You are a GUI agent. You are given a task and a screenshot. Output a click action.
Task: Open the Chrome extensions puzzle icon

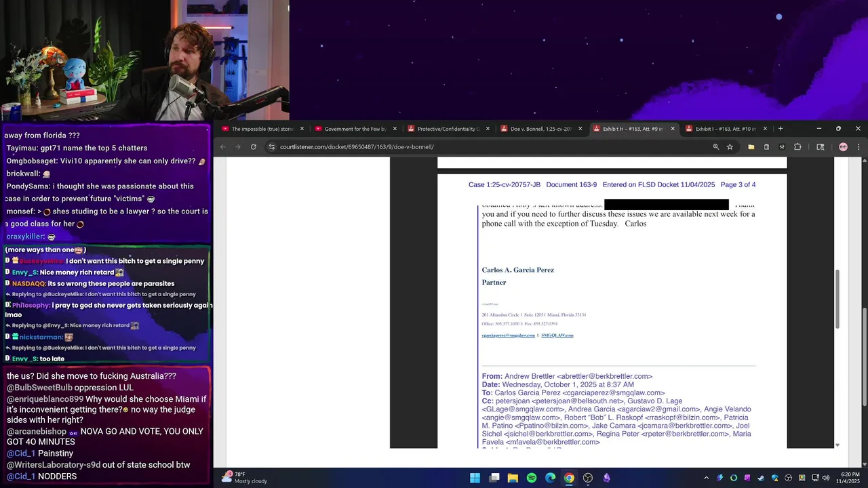(x=797, y=147)
